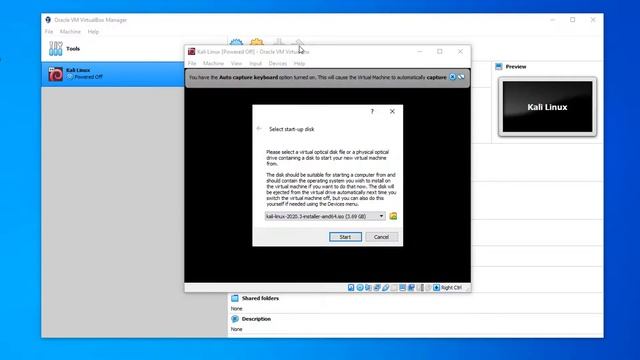Click the do-not-show-again icon in the notification bar
This screenshot has width=640, height=360.
[x=461, y=77]
